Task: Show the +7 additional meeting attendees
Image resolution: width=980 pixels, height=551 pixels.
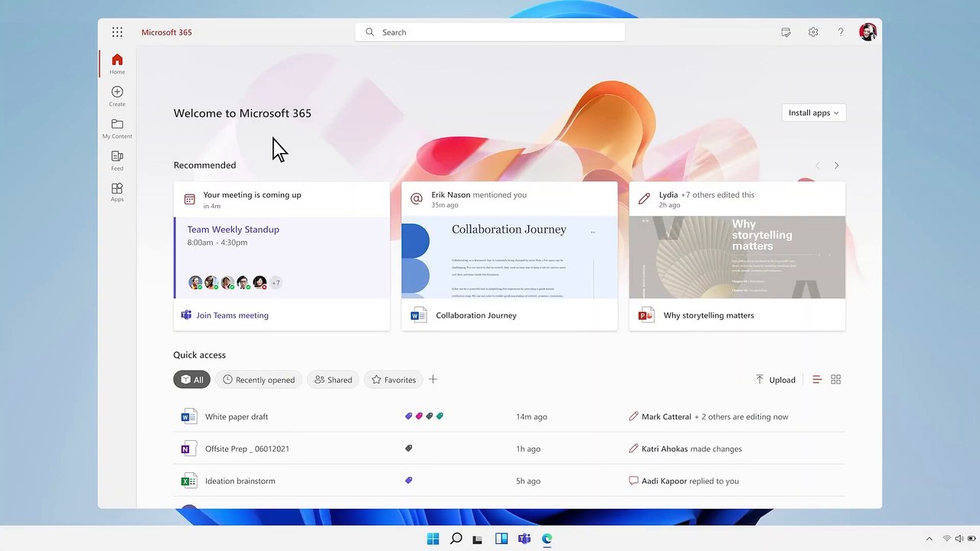Action: (x=276, y=283)
